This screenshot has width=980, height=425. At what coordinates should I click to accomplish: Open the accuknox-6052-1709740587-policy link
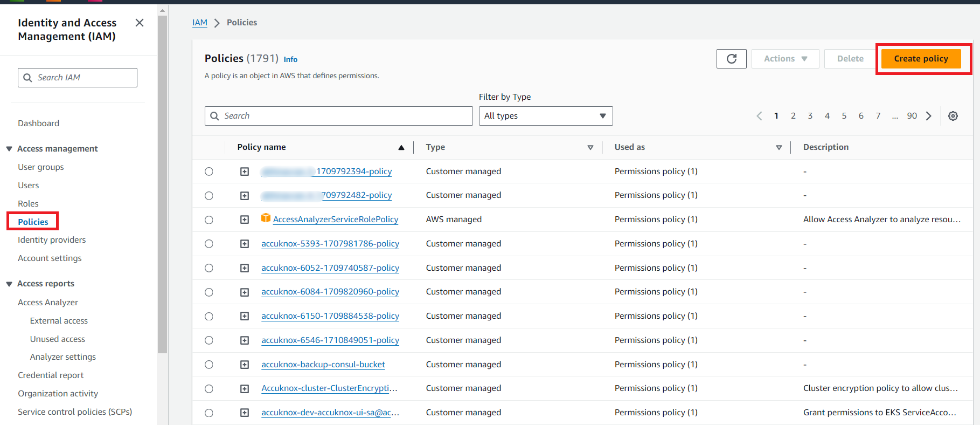click(x=330, y=268)
